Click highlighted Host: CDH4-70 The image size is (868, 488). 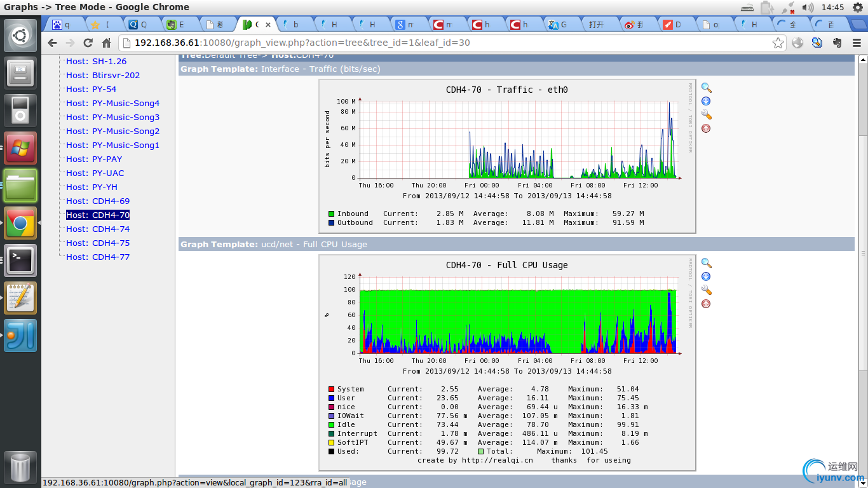coord(98,215)
